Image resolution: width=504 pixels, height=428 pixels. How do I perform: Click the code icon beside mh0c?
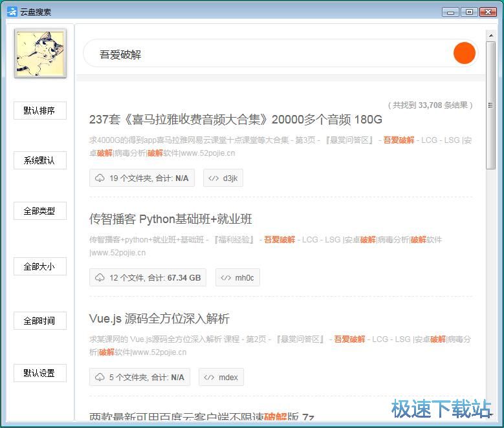(x=226, y=278)
